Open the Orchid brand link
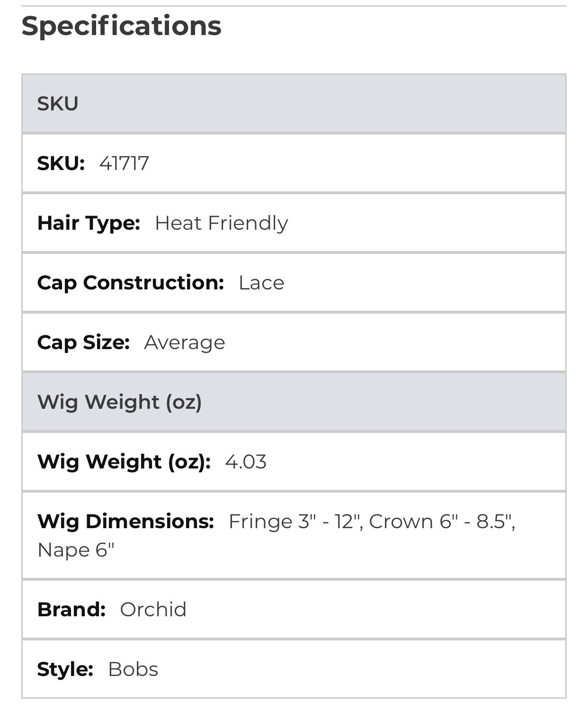Image resolution: width=588 pixels, height=711 pixels. 153,610
